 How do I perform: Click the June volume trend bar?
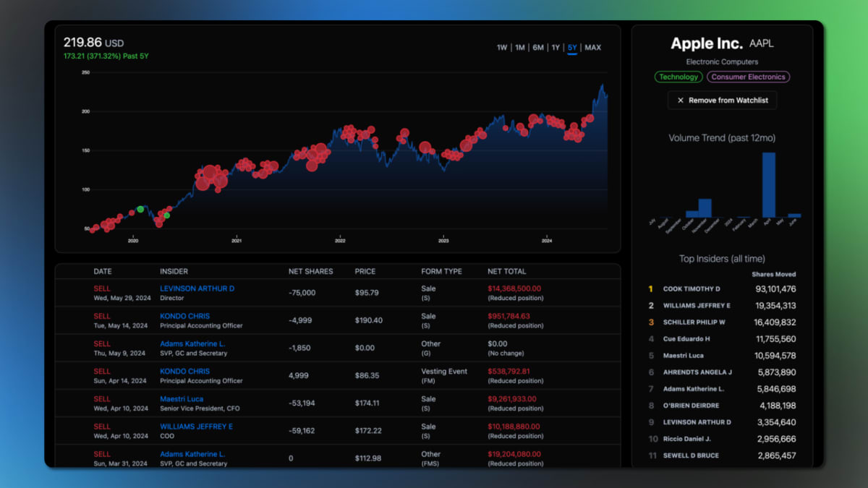(x=794, y=215)
